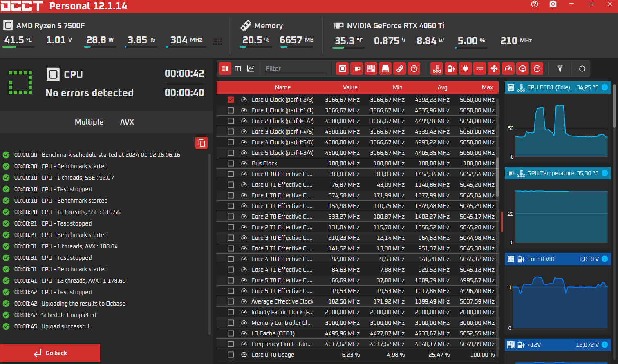Take a screenshot with the camera icon

[553, 4]
